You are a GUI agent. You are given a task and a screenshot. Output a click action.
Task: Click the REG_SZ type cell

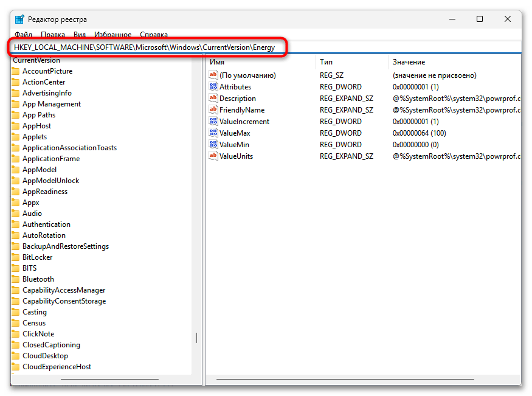[331, 75]
